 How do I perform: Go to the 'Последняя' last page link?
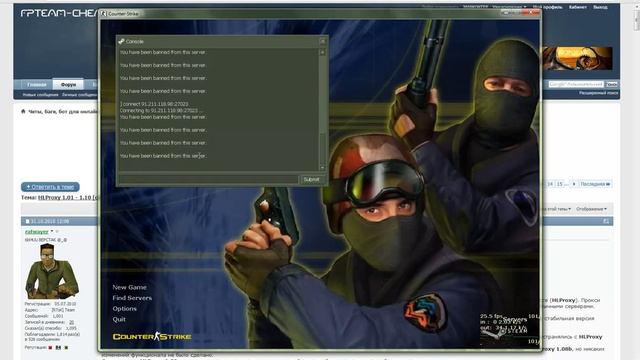[x=595, y=184]
